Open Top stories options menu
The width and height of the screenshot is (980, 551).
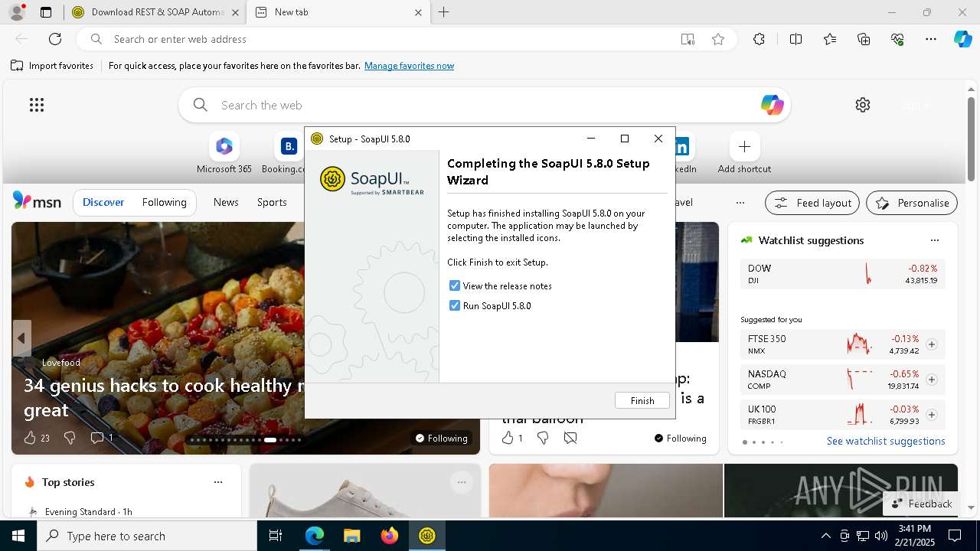point(218,482)
